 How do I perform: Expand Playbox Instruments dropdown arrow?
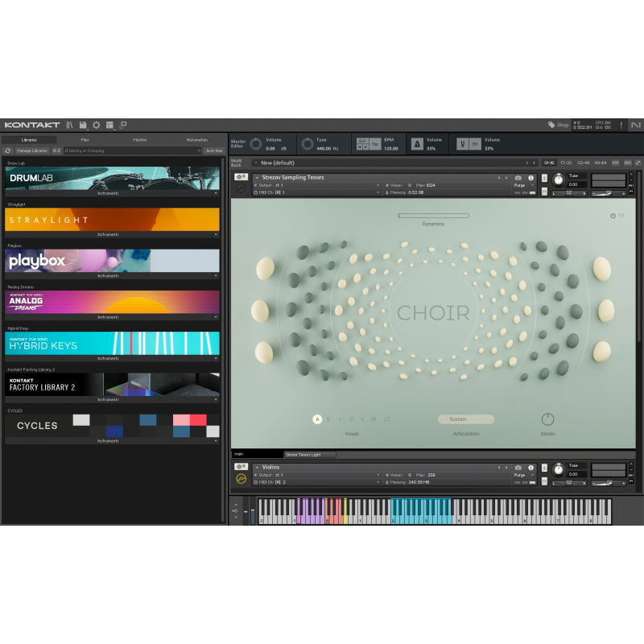click(x=216, y=276)
